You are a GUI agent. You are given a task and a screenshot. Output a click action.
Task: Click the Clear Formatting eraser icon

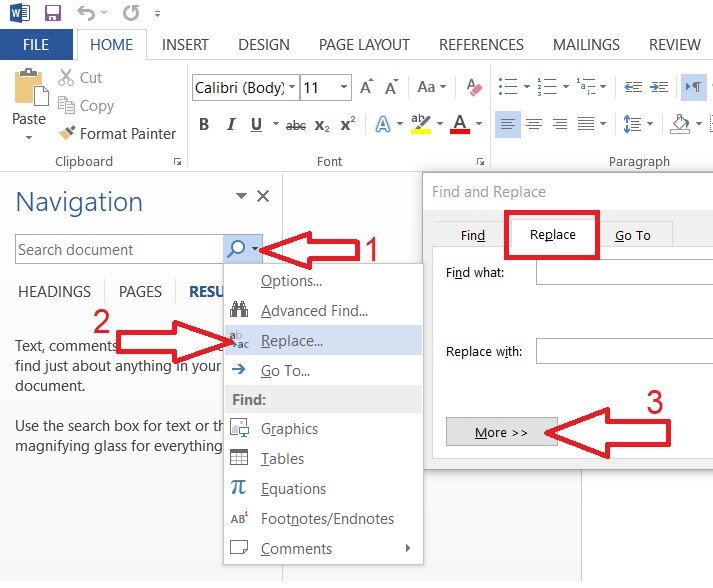tap(474, 88)
